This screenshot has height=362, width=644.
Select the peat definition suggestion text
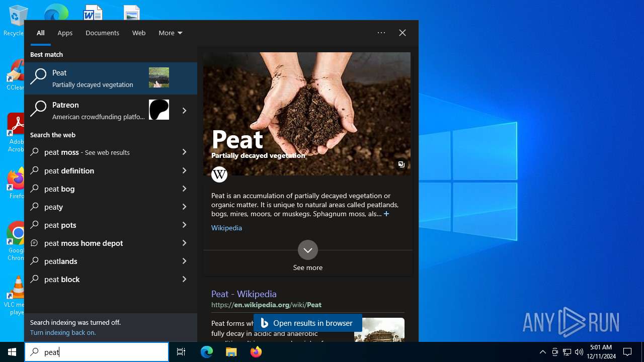click(x=69, y=171)
